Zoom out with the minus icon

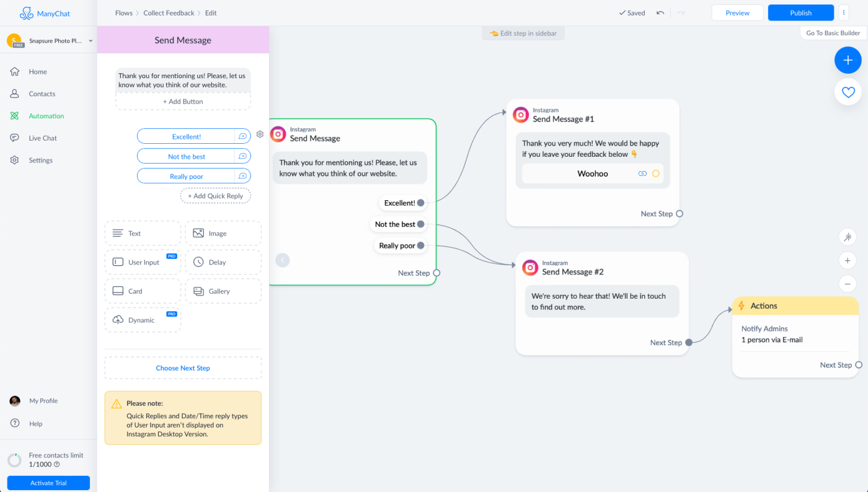click(848, 284)
